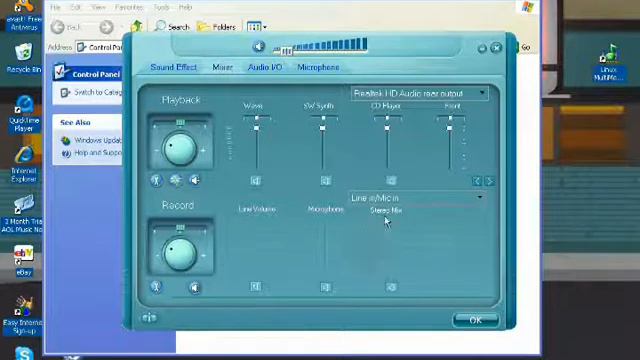Image resolution: width=640 pixels, height=360 pixels.
Task: Switch to Audio I/O tab
Action: click(x=265, y=67)
